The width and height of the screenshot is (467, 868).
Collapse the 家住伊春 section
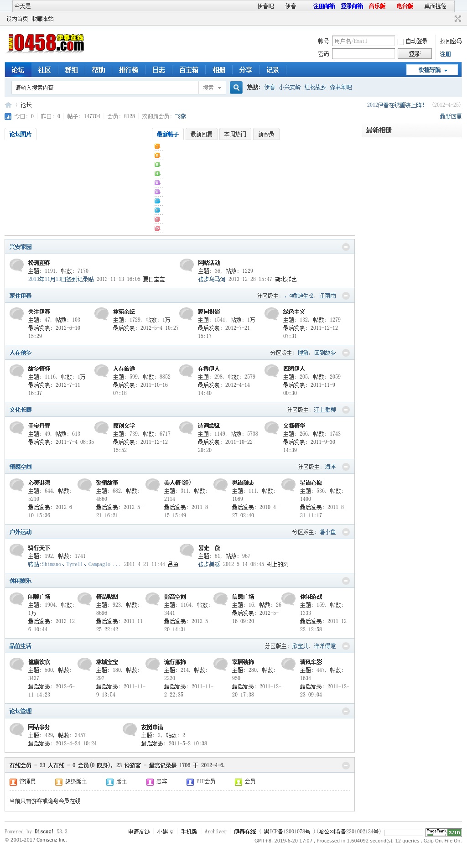coord(346,296)
